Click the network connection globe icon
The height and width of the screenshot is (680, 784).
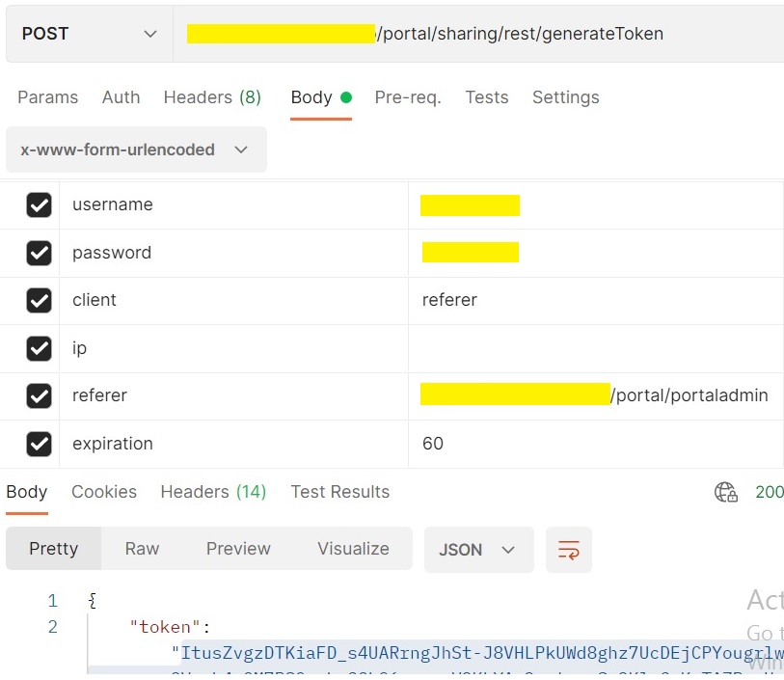click(725, 492)
